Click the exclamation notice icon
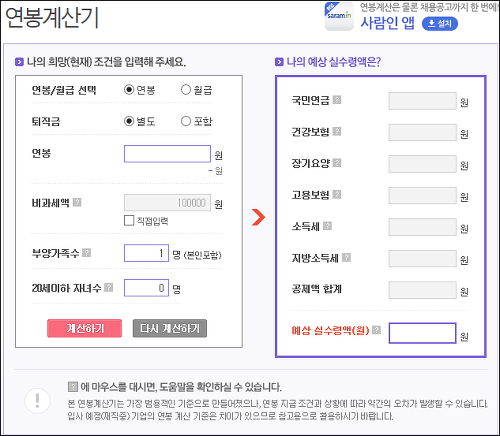Image resolution: width=500 pixels, height=436 pixels. tap(38, 400)
